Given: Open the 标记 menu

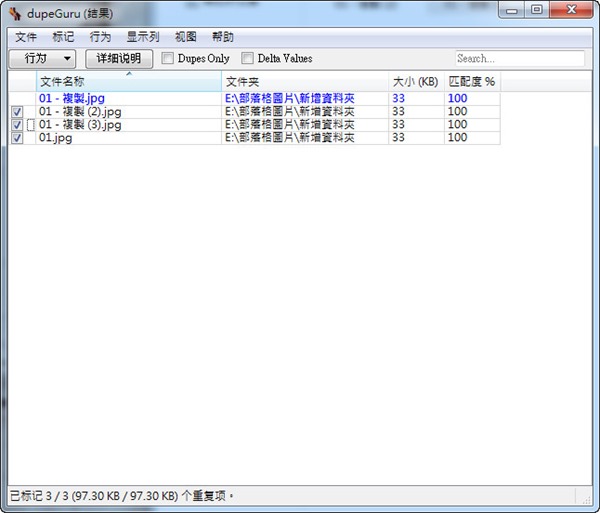Looking at the screenshot, I should click(x=63, y=37).
